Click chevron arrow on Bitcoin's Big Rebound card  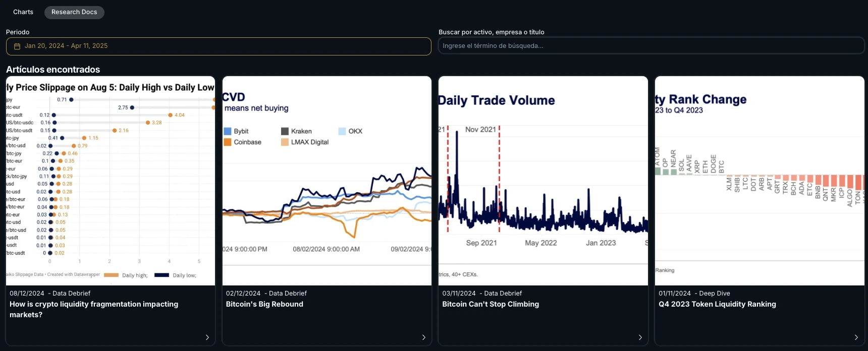[x=423, y=337]
